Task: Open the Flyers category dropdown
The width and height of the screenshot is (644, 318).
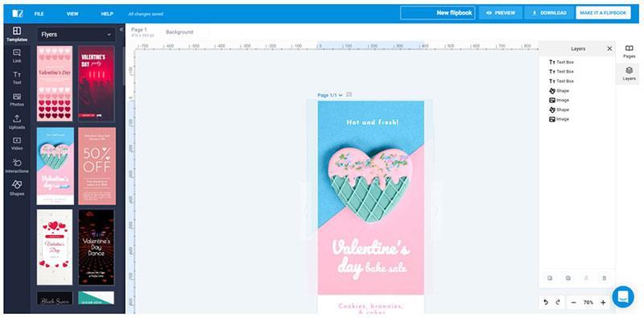Action: [76, 35]
